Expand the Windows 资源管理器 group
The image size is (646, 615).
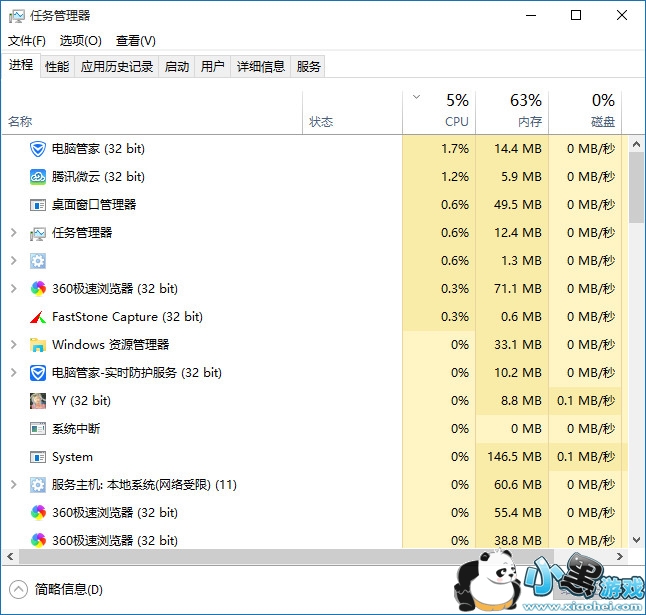click(x=14, y=345)
